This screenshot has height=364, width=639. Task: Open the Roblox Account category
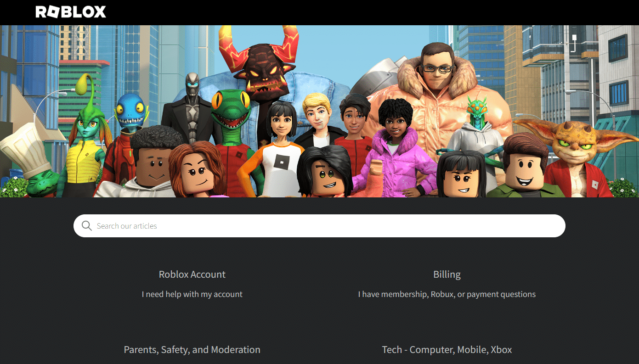(192, 274)
